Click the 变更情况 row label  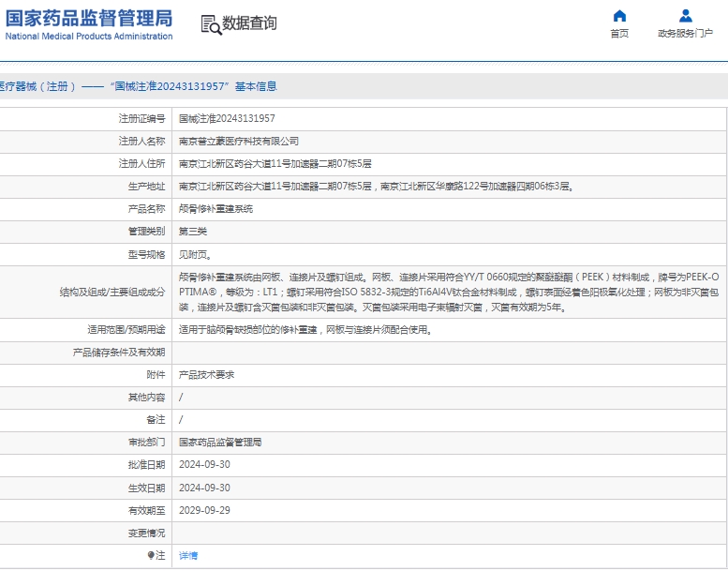click(x=146, y=533)
